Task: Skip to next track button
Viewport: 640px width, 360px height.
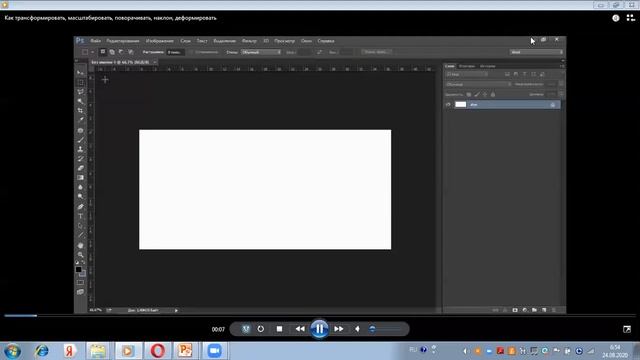Action: (x=339, y=329)
